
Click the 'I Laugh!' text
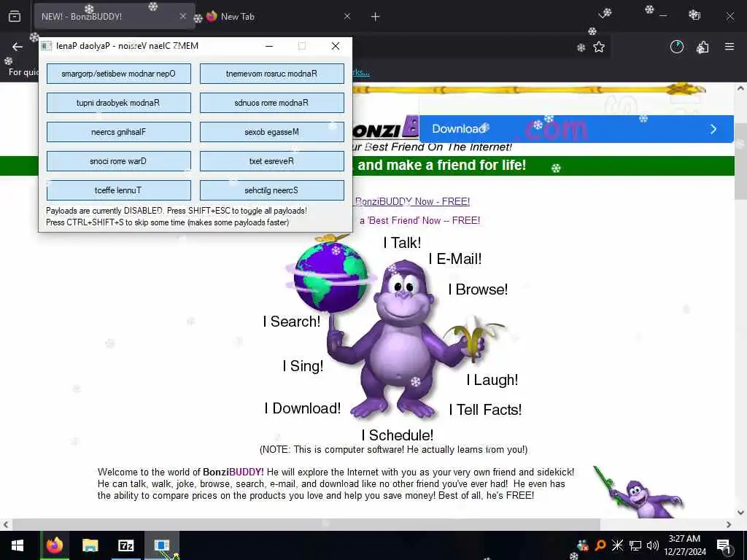(492, 379)
